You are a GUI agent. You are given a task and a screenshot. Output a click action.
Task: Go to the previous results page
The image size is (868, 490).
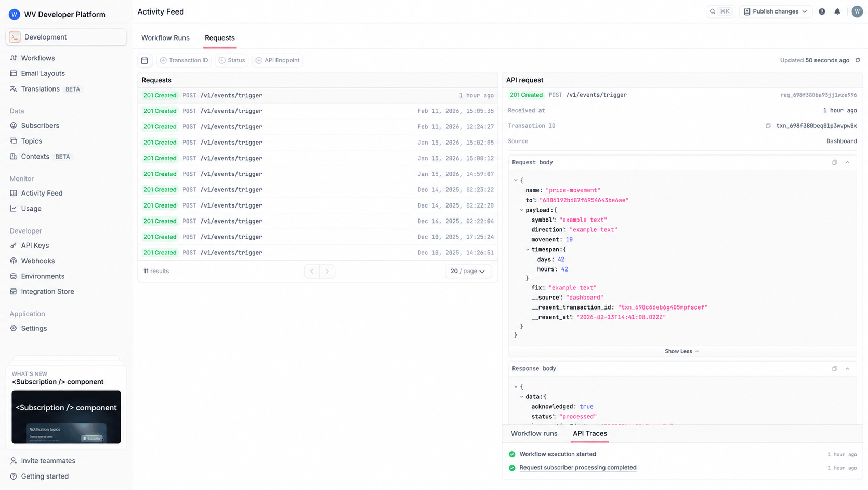tap(312, 271)
